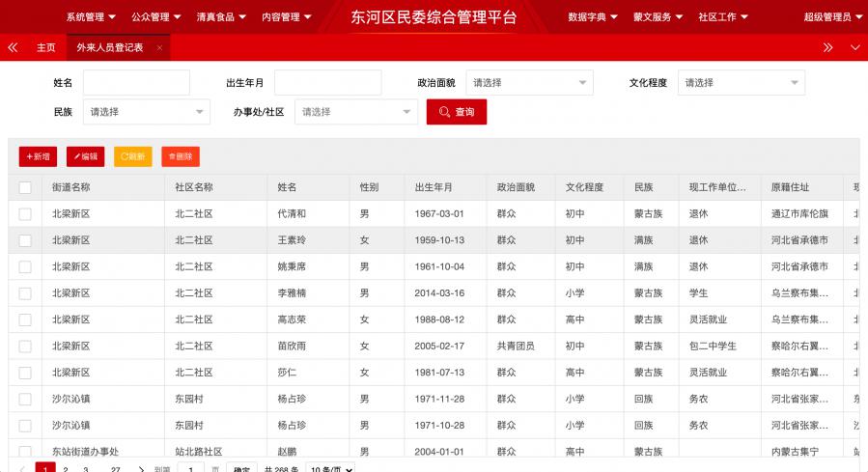Click the 编辑 (edit) pencil button

click(x=85, y=156)
